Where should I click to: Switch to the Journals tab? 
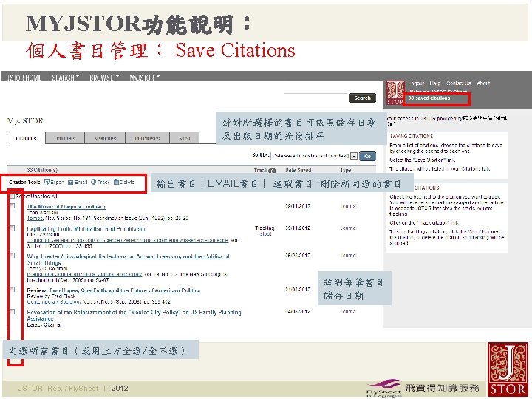(x=65, y=138)
